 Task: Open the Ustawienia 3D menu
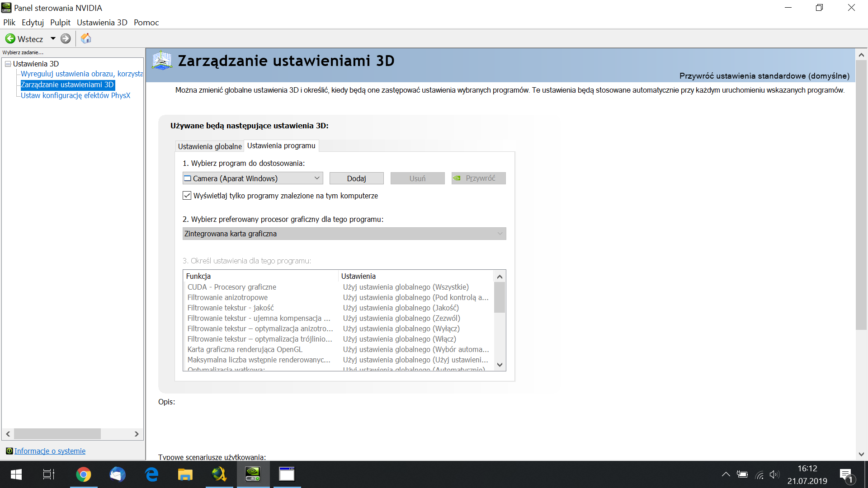pyautogui.click(x=102, y=23)
